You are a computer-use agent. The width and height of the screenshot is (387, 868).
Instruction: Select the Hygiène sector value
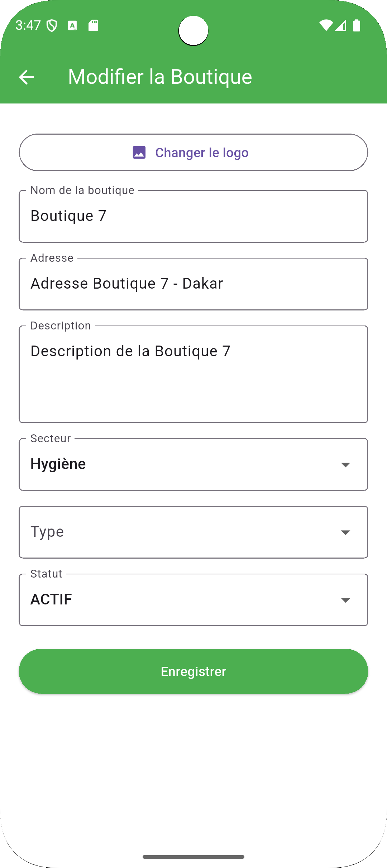pos(58,464)
